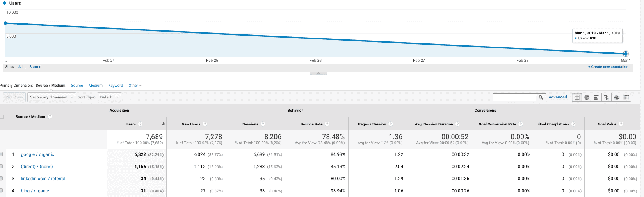Select the 93.94% bounce rate cell
This screenshot has width=644, height=197.
338,191
